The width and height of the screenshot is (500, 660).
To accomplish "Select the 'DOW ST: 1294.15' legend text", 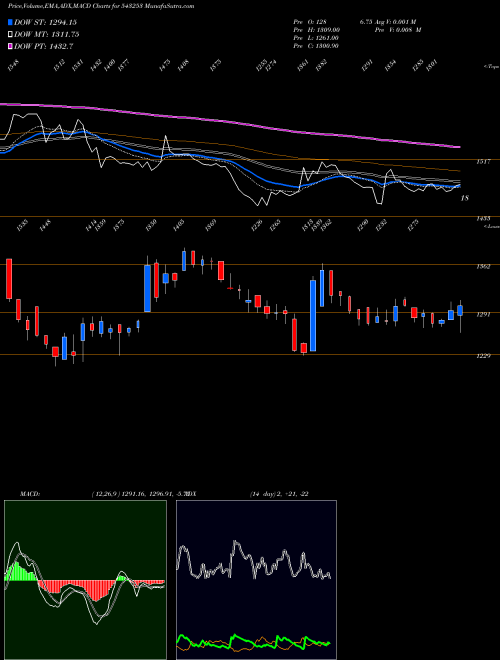I will [x=45, y=22].
